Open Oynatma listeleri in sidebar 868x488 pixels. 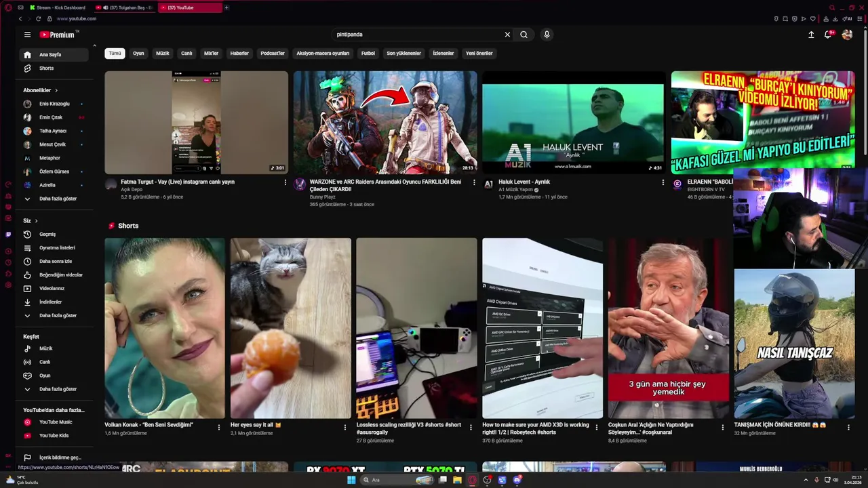pyautogui.click(x=54, y=247)
